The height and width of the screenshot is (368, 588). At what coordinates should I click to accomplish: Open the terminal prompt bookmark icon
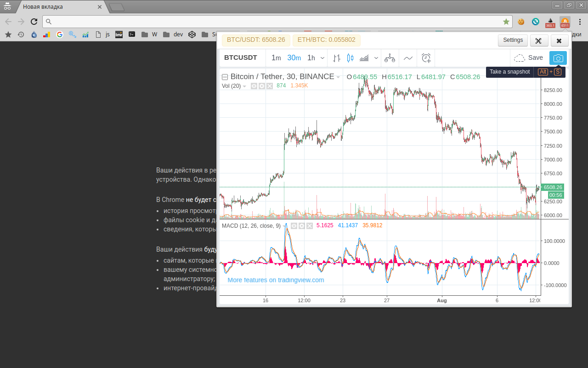132,34
